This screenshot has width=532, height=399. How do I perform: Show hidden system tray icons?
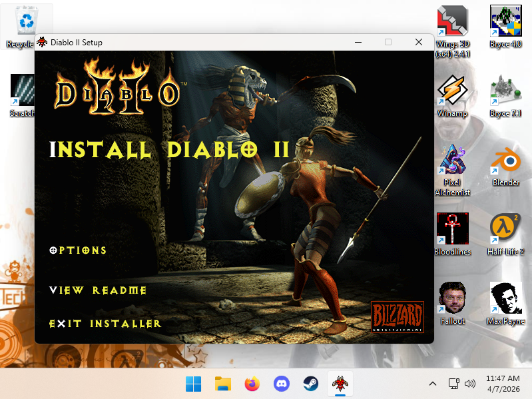coord(433,384)
